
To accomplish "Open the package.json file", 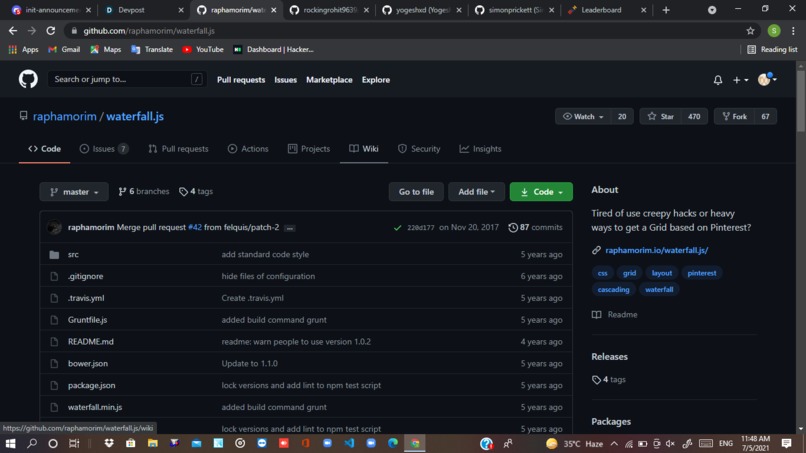I will click(91, 386).
